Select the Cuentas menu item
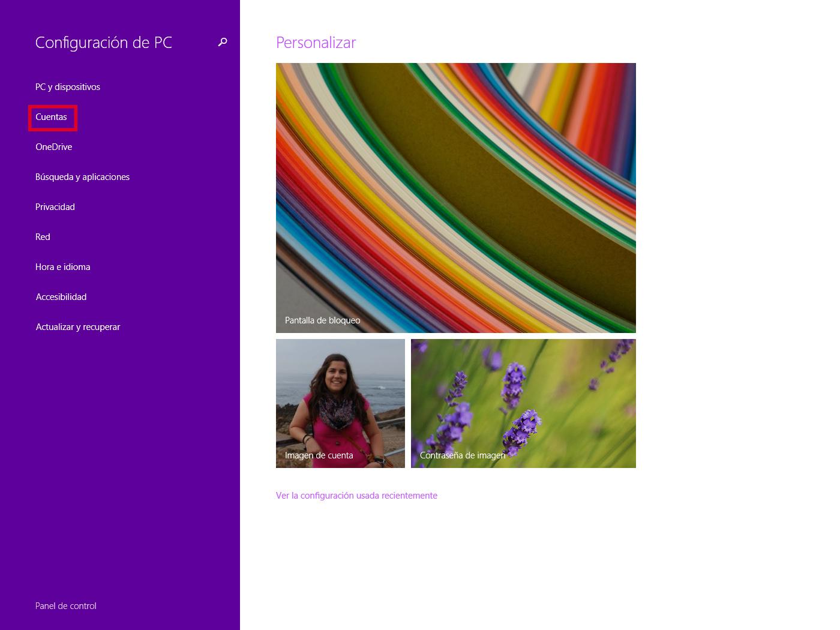 pyautogui.click(x=52, y=117)
